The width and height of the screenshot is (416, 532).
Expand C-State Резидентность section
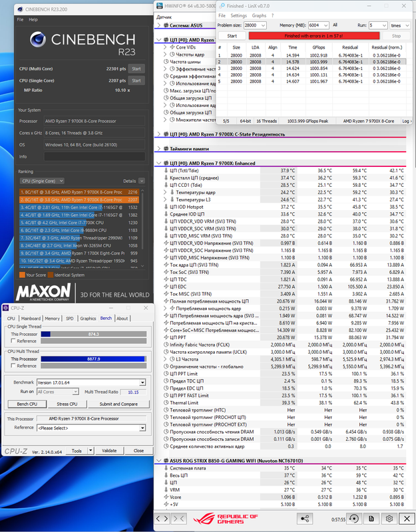[158, 134]
